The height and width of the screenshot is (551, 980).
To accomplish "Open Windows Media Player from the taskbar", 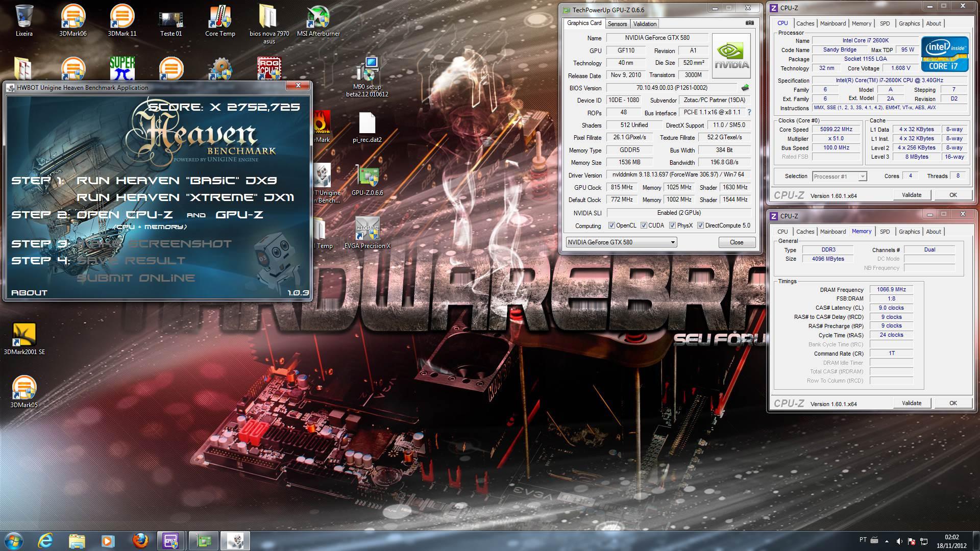I will click(108, 541).
